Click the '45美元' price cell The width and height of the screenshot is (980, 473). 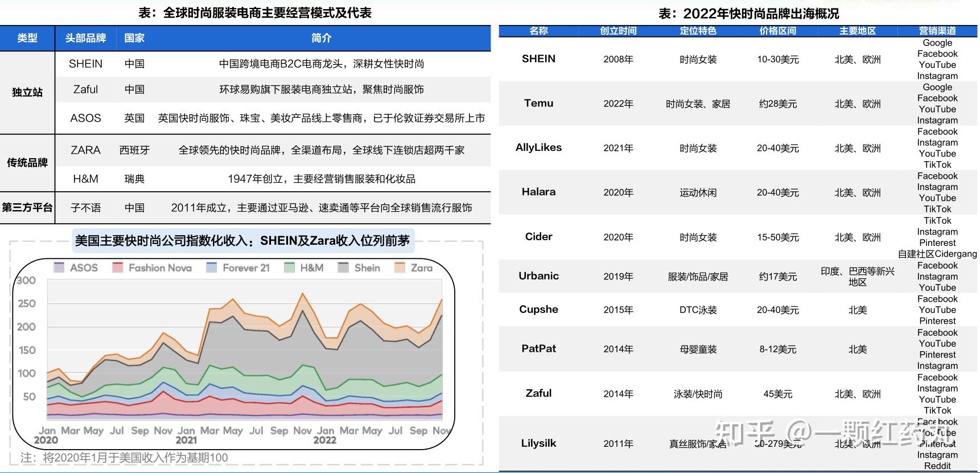(x=777, y=393)
